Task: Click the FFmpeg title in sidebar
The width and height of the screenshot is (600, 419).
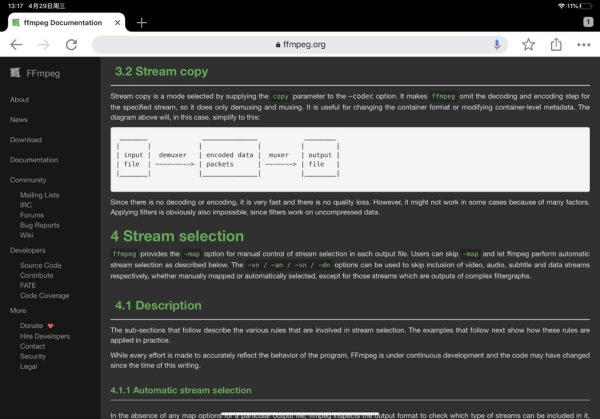Action: click(43, 73)
